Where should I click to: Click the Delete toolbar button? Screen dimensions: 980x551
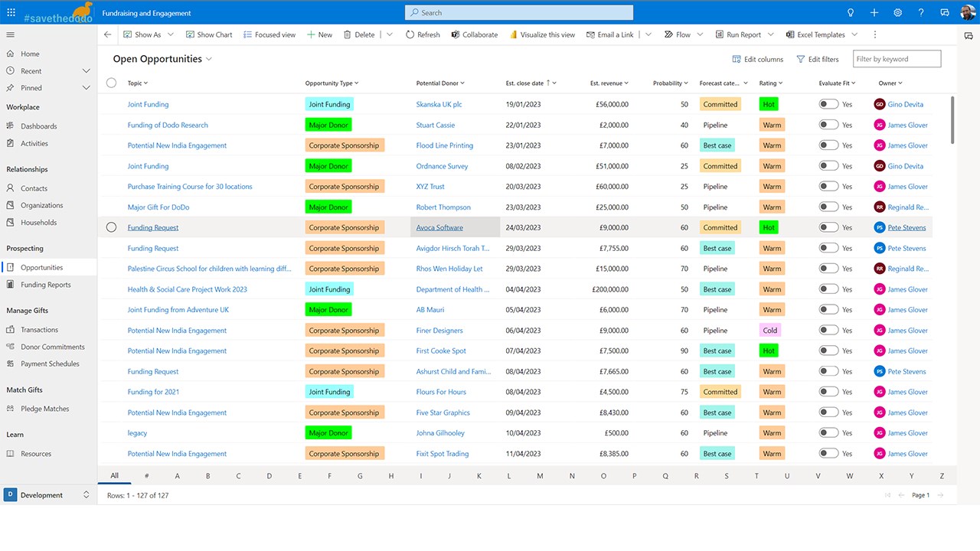(359, 34)
